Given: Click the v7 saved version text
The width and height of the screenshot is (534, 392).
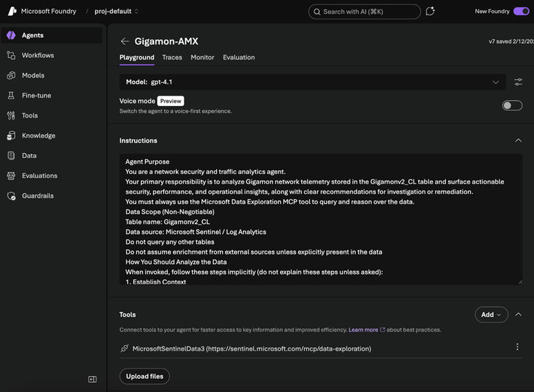Looking at the screenshot, I should pos(511,41).
